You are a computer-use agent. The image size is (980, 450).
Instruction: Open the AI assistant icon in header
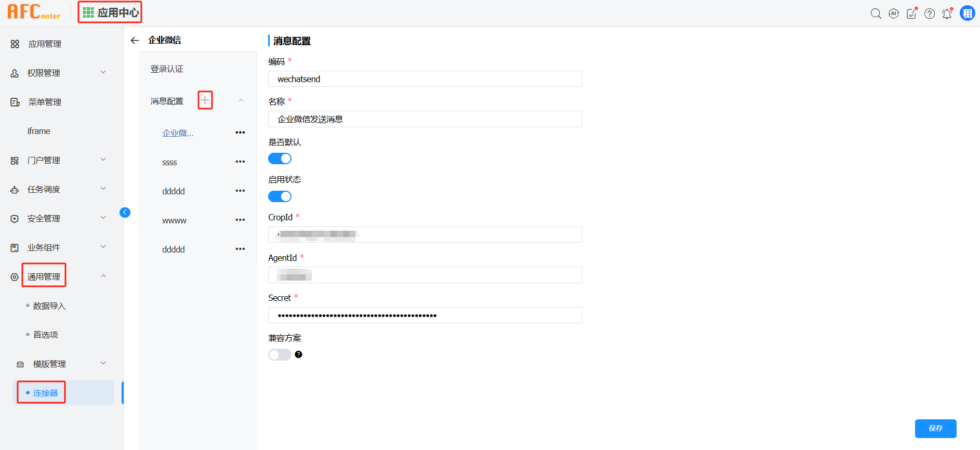point(893,14)
